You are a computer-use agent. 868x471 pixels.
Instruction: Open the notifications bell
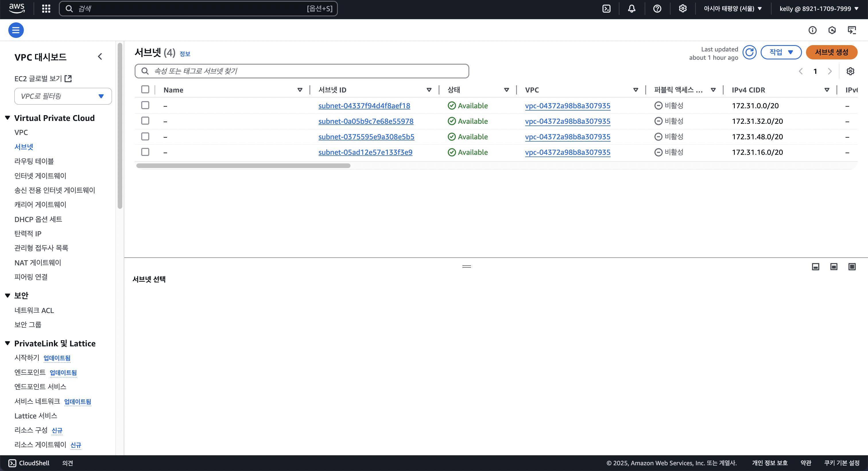pos(632,9)
